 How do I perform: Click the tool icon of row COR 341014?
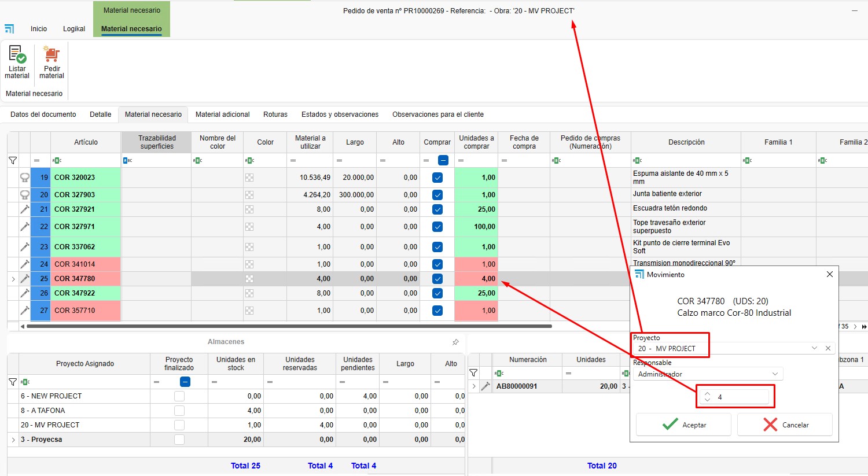point(25,264)
